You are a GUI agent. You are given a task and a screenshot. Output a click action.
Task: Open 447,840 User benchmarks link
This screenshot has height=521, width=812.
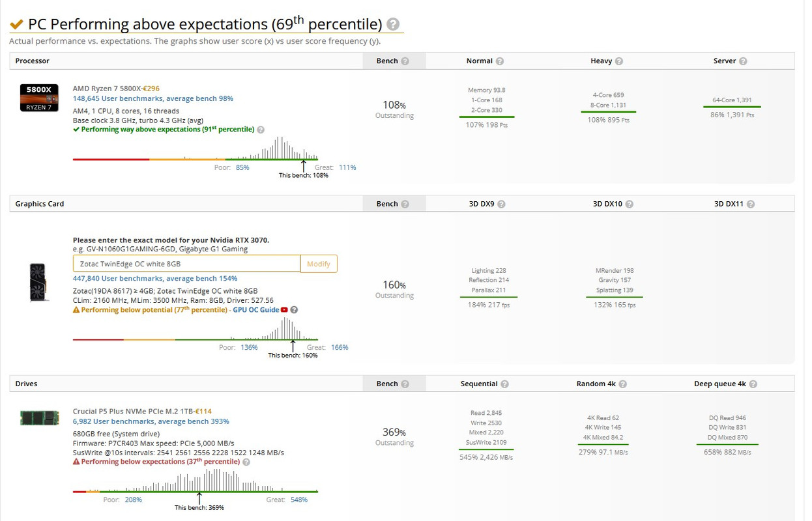(154, 279)
